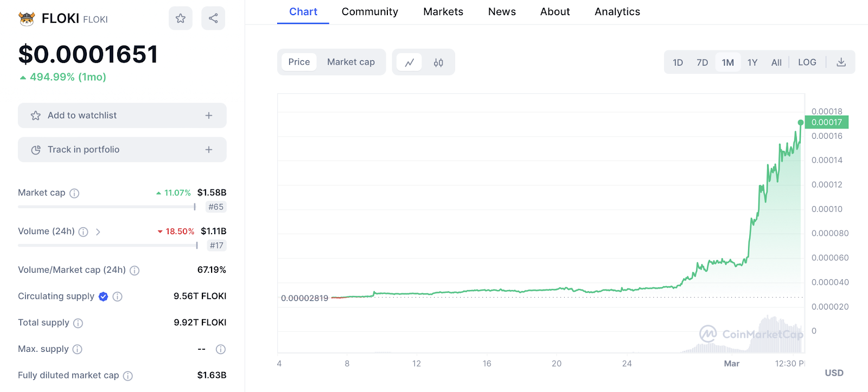Click the star icon in Add to watchlist

pyautogui.click(x=36, y=115)
